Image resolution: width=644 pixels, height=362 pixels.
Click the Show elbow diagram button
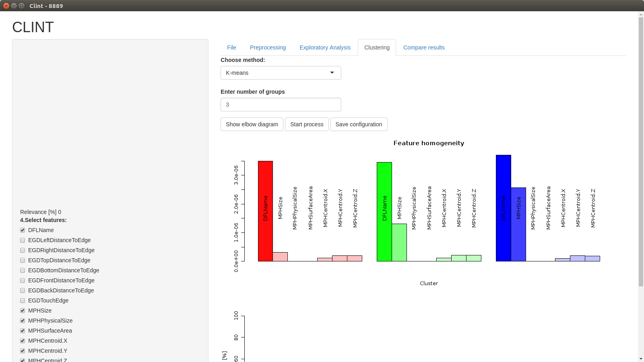[252, 124]
